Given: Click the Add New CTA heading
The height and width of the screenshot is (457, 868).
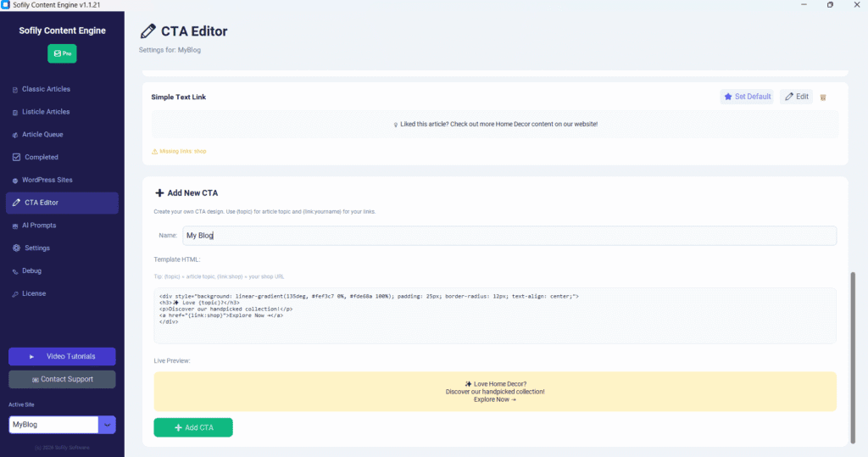Looking at the screenshot, I should [x=192, y=192].
